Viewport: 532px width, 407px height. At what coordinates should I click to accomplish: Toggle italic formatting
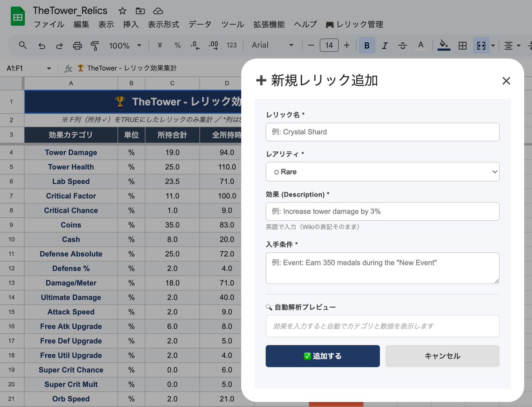point(385,45)
